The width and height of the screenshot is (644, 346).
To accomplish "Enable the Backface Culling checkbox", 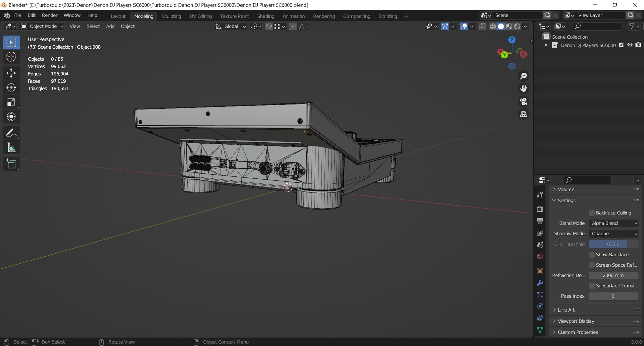I will pos(592,213).
